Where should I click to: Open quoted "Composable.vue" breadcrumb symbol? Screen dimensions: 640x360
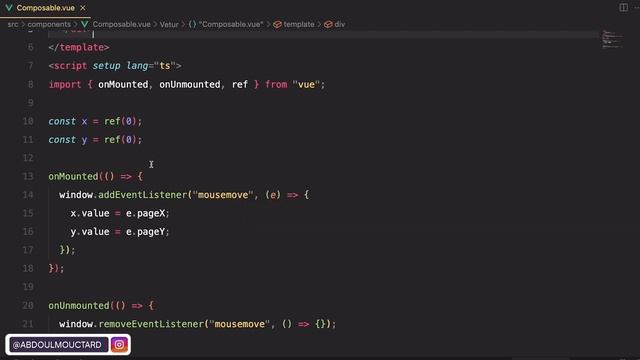[x=231, y=24]
